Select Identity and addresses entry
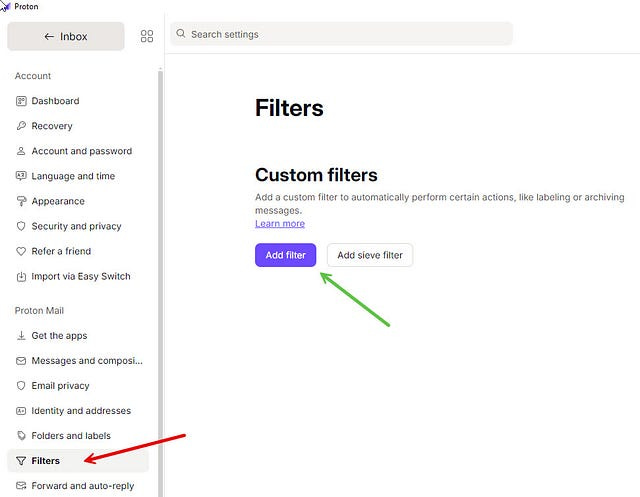Viewport: 640px width, 497px height. coord(78,410)
